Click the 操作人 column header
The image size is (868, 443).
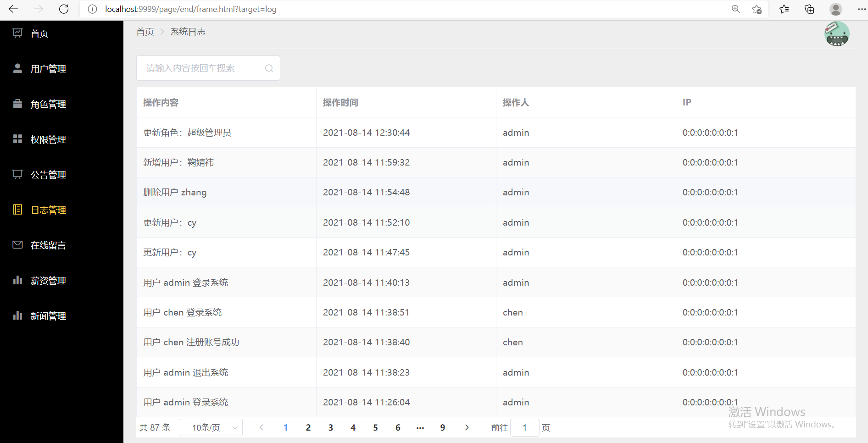click(x=516, y=102)
